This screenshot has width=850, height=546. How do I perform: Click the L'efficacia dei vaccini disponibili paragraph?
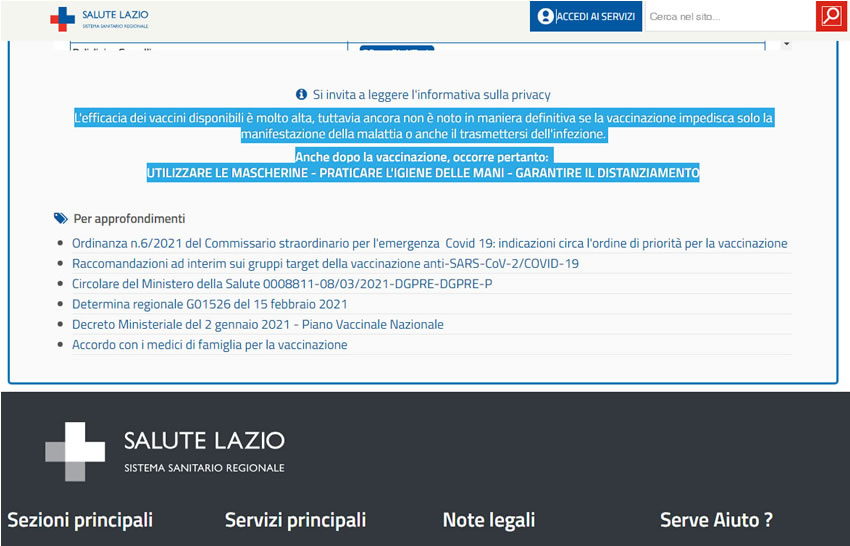(x=423, y=126)
